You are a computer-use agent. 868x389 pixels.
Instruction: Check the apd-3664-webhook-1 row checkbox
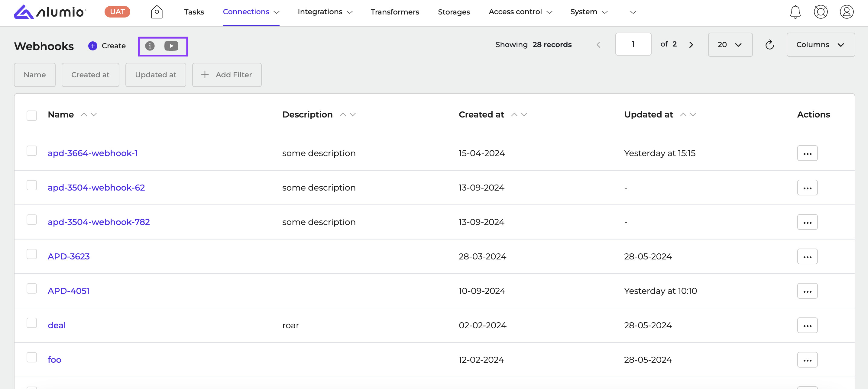coord(32,151)
